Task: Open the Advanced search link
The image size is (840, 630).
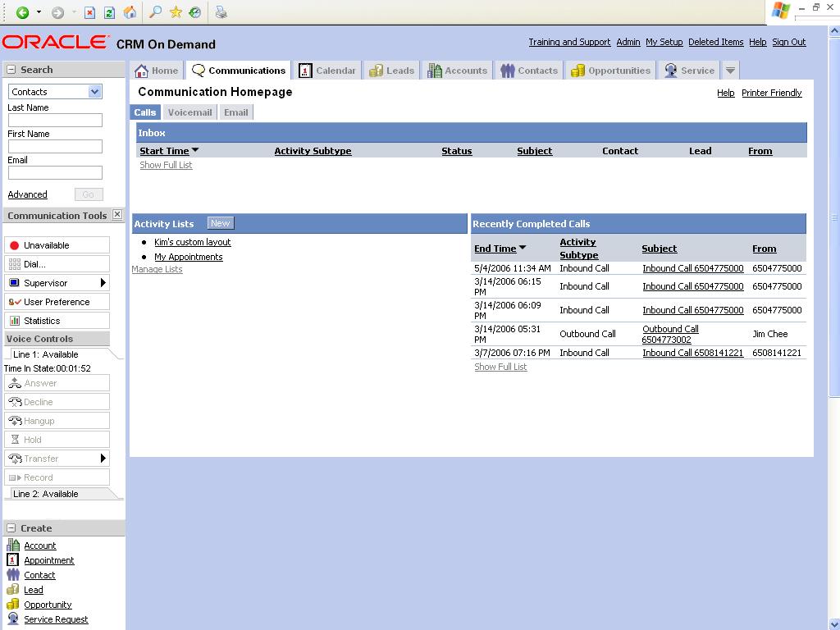Action: (27, 194)
